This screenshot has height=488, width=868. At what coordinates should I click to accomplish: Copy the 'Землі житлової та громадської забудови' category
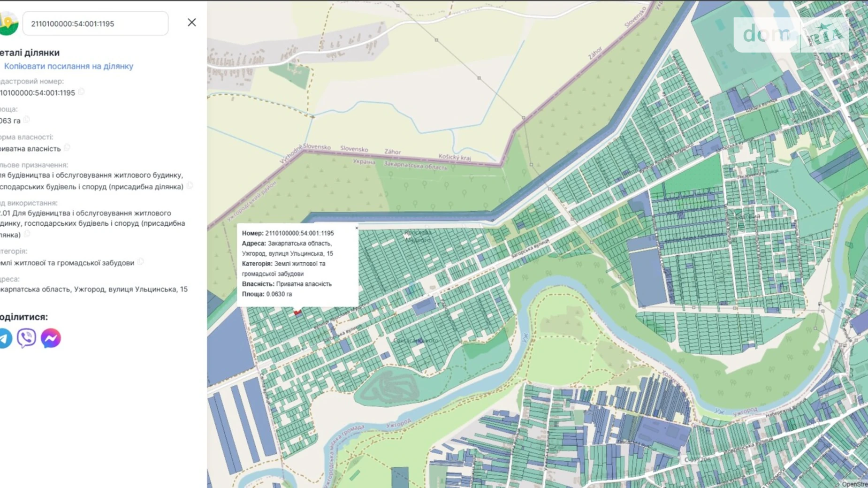coord(141,262)
